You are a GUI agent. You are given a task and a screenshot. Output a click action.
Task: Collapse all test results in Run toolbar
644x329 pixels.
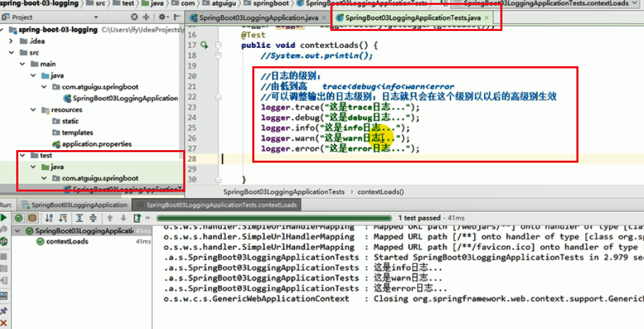pyautogui.click(x=93, y=218)
